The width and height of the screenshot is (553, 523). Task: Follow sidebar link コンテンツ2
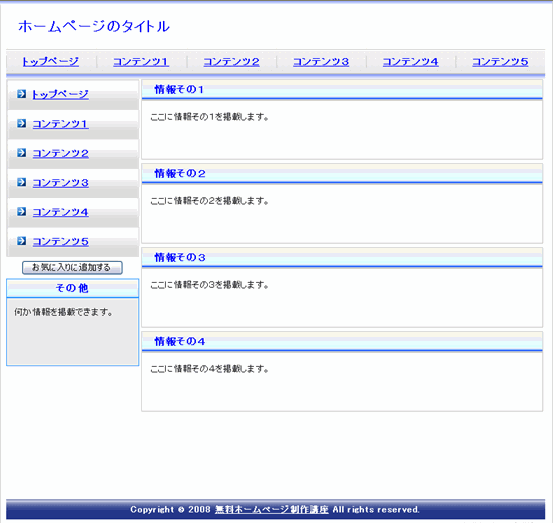(60, 153)
